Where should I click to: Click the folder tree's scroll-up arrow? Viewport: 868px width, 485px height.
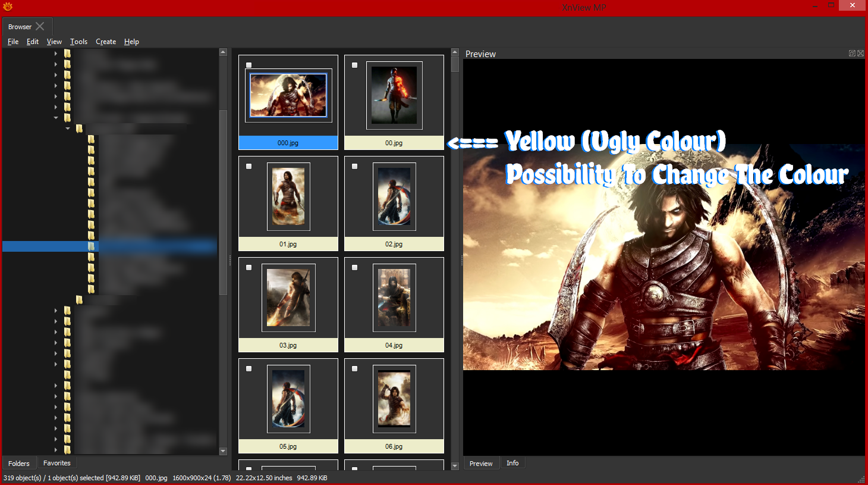pos(223,52)
